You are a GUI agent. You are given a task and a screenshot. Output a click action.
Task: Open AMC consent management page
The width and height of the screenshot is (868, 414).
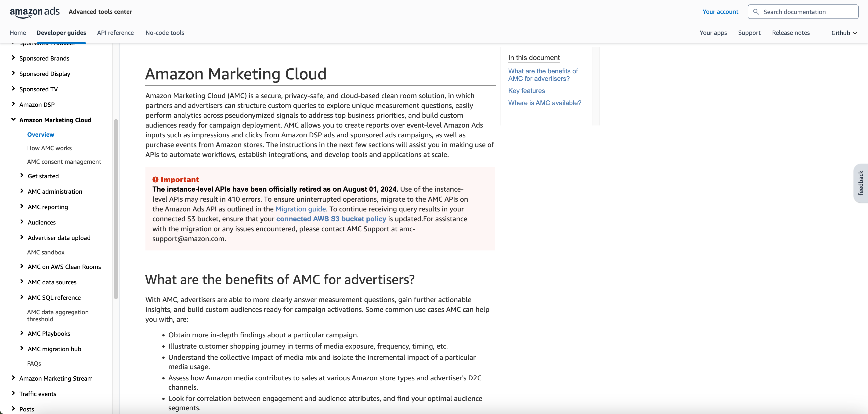[x=64, y=162]
